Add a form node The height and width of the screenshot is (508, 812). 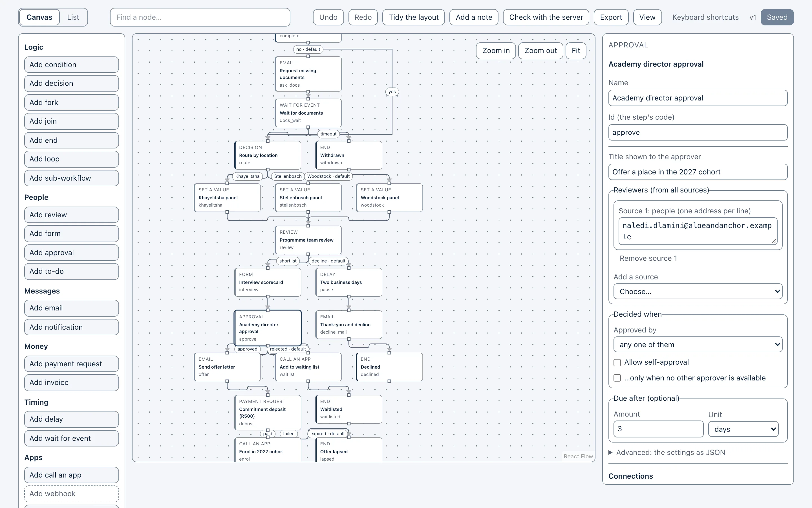pos(71,233)
